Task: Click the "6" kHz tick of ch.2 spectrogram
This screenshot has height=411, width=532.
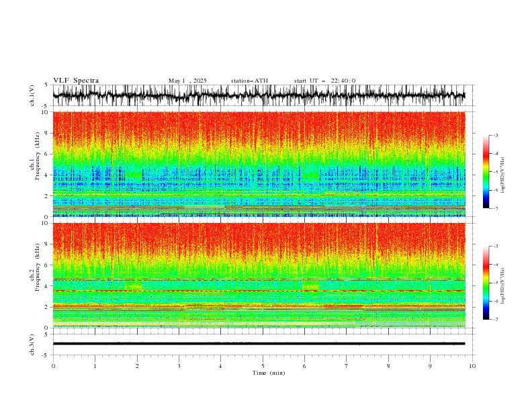Action: coord(47,265)
